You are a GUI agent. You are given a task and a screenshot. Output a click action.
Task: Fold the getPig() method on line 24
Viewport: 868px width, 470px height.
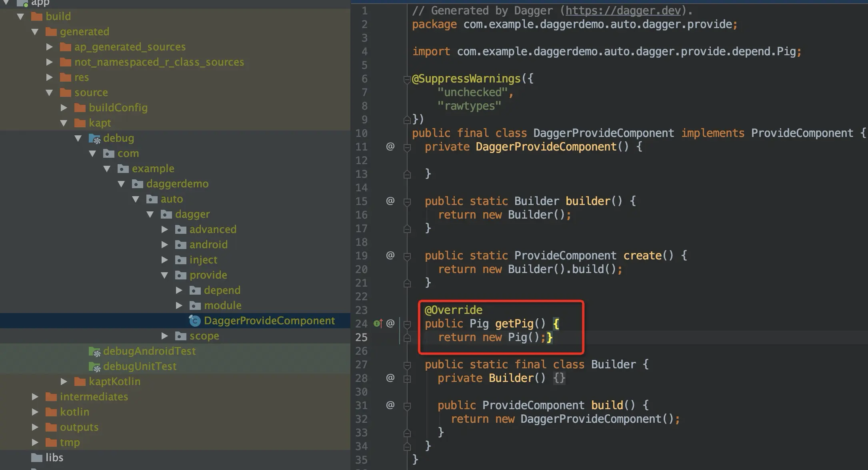click(407, 324)
